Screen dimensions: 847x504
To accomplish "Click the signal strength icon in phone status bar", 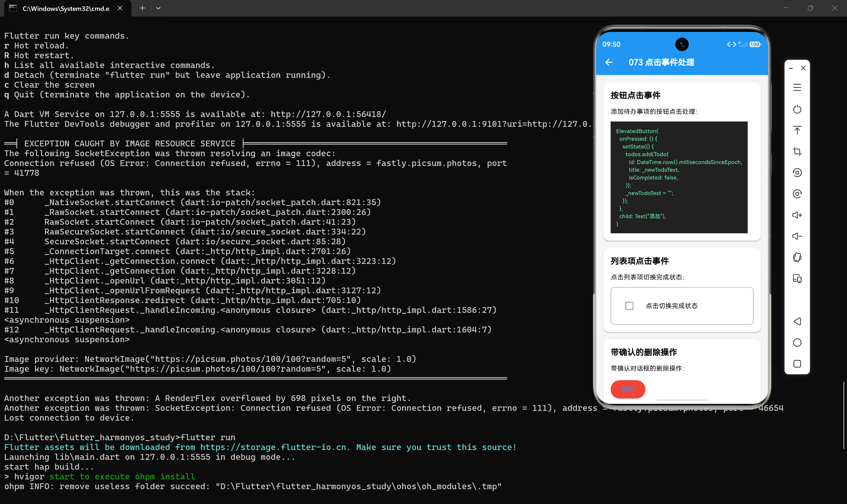I will (743, 44).
